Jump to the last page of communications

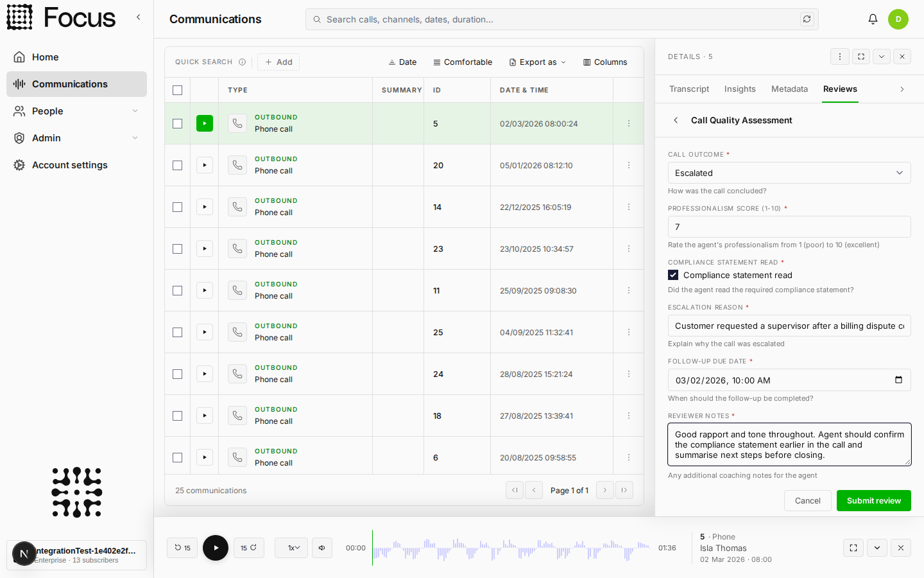point(624,490)
